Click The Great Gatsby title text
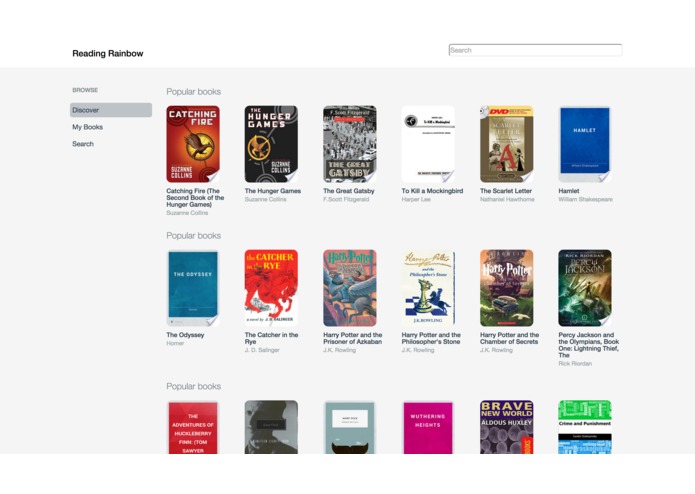The width and height of the screenshot is (695, 494). click(x=348, y=191)
